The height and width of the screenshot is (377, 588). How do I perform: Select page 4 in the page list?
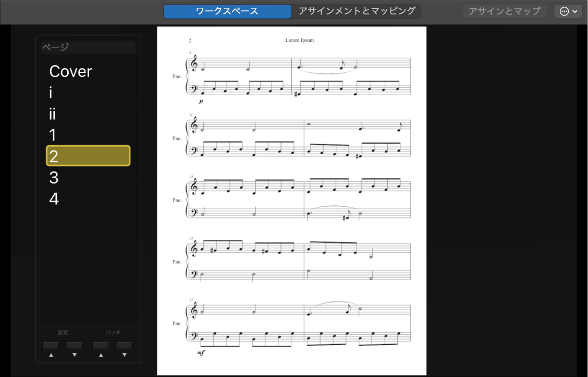click(x=53, y=198)
